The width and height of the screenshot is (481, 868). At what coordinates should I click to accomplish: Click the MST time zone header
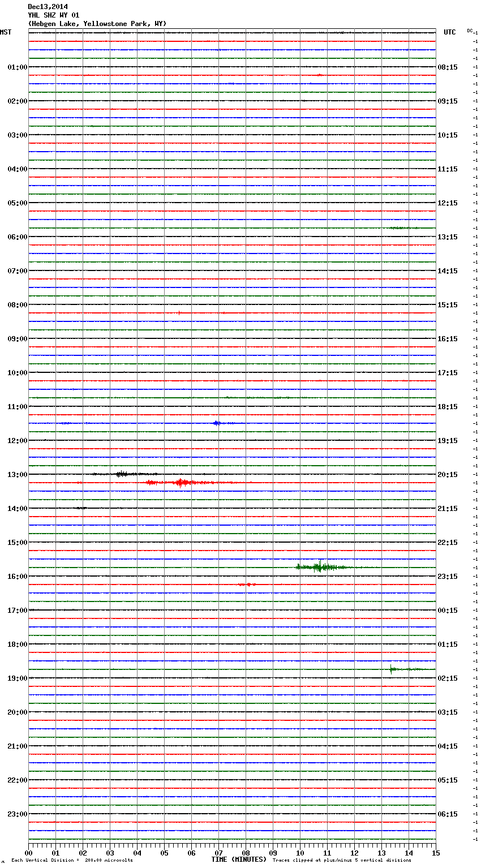tap(6, 32)
